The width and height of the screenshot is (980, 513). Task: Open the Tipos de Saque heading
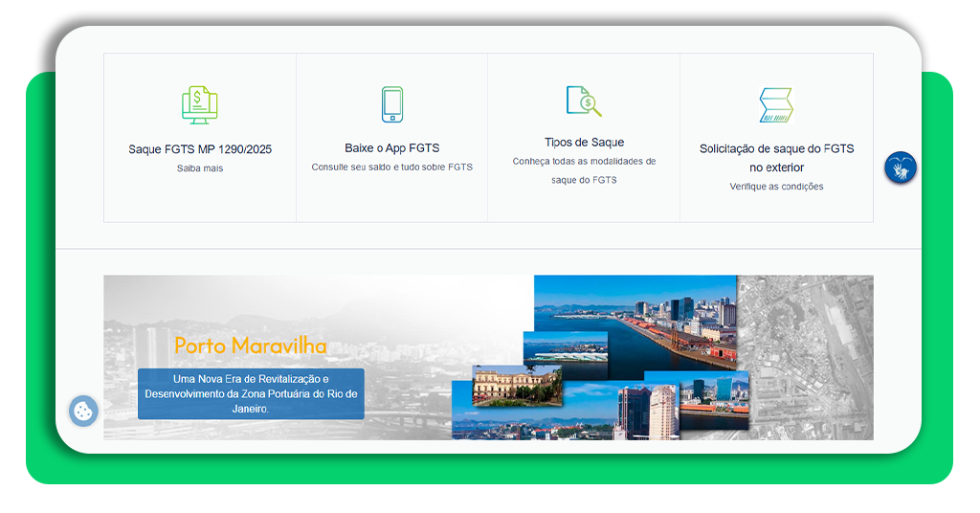click(x=584, y=143)
